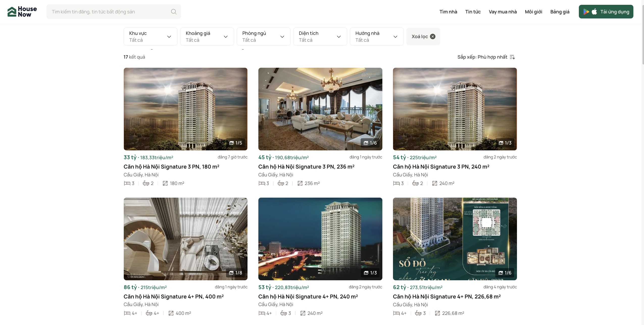Click the area icon on 54 tỷ listing
Viewport: 644px width, 325px height.
click(435, 183)
